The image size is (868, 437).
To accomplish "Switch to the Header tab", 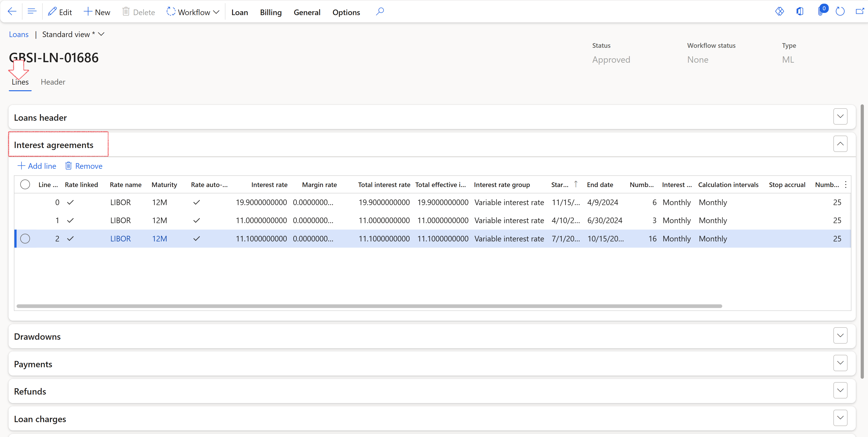I will pos(53,82).
